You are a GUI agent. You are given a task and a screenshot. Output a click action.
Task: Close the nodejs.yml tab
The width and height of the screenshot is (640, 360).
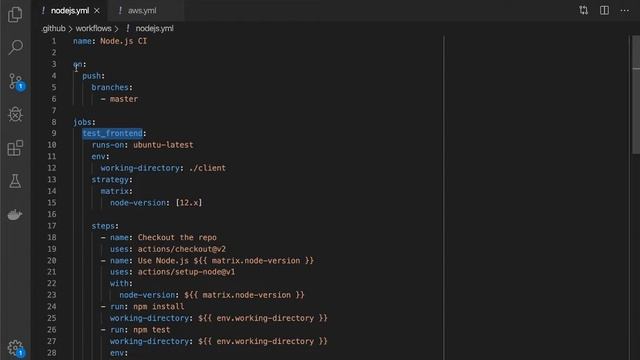click(x=97, y=11)
